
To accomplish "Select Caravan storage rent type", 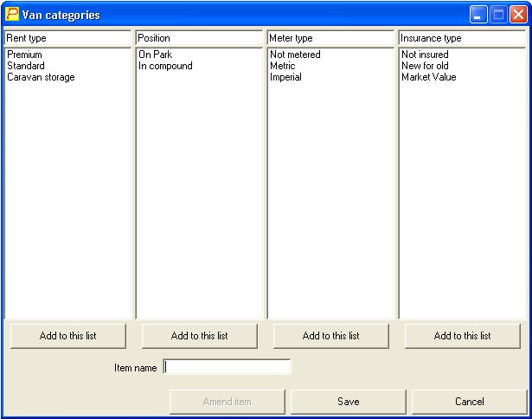I will coord(41,77).
